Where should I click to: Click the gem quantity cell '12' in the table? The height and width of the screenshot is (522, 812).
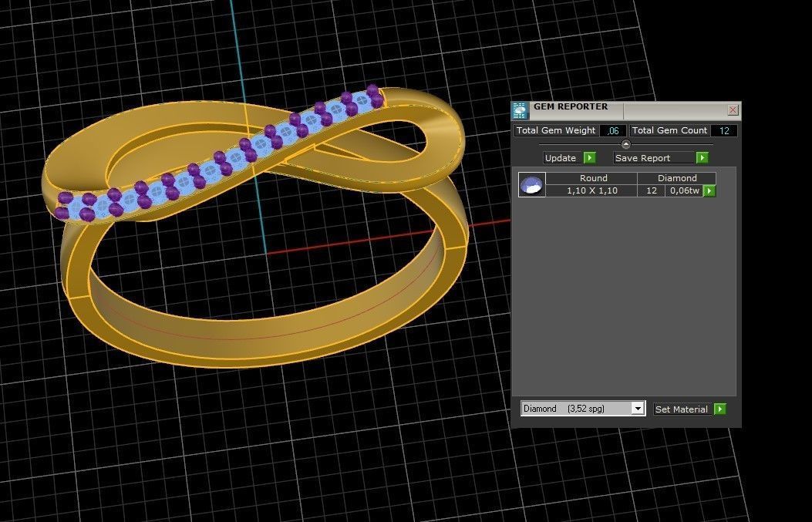click(x=652, y=190)
